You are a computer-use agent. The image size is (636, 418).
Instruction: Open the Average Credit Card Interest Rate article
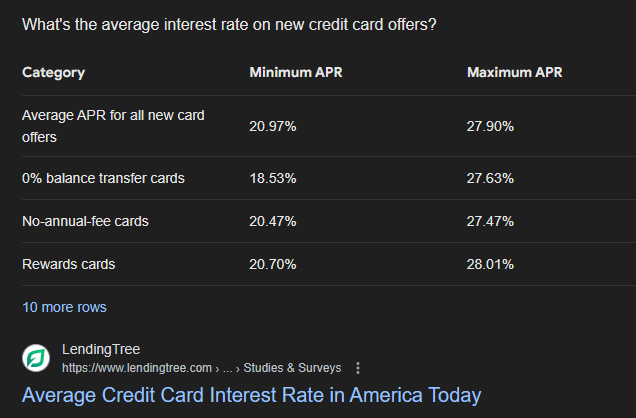[x=251, y=395]
